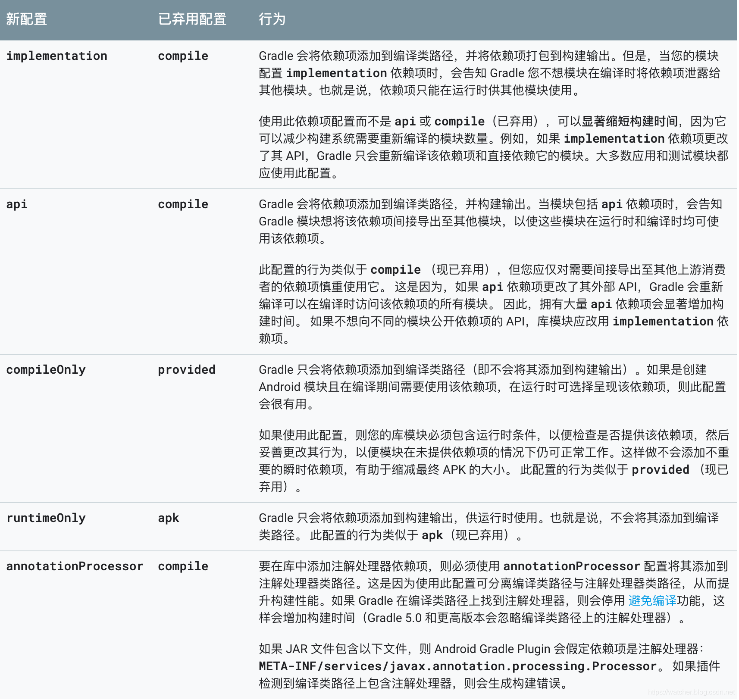Select the 行为 column header
This screenshot has height=700, width=739.
(272, 19)
